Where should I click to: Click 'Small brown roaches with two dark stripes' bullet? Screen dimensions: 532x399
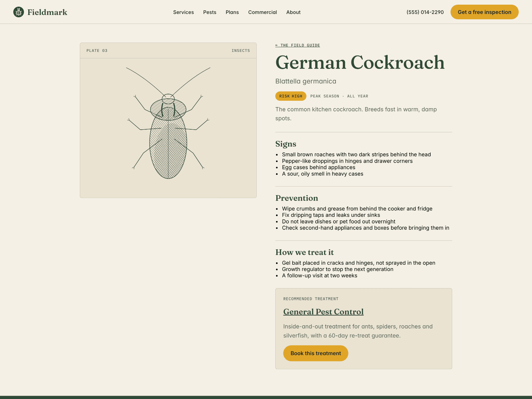tap(356, 155)
